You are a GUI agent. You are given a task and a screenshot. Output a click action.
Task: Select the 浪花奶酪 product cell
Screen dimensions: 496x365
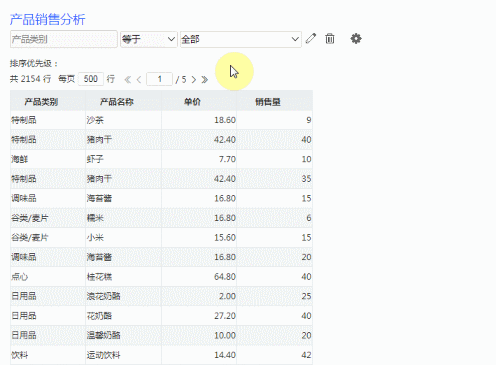123,296
